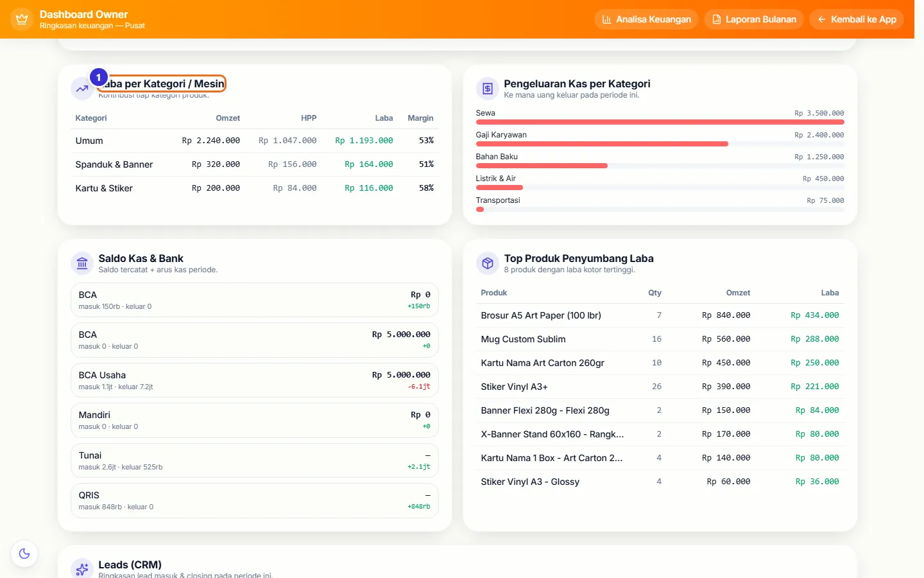This screenshot has width=924, height=578.
Task: Select the BCA account card with +150rb
Action: click(x=255, y=300)
